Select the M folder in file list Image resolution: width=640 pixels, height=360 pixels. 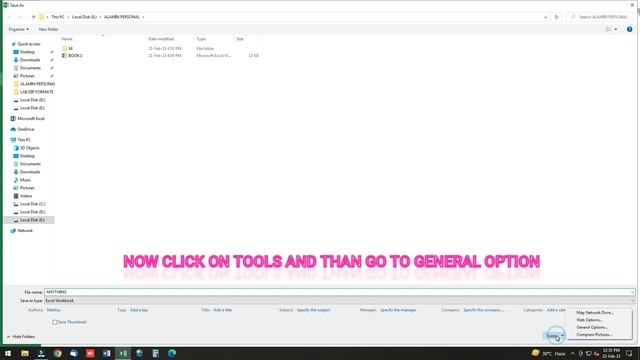(x=70, y=49)
